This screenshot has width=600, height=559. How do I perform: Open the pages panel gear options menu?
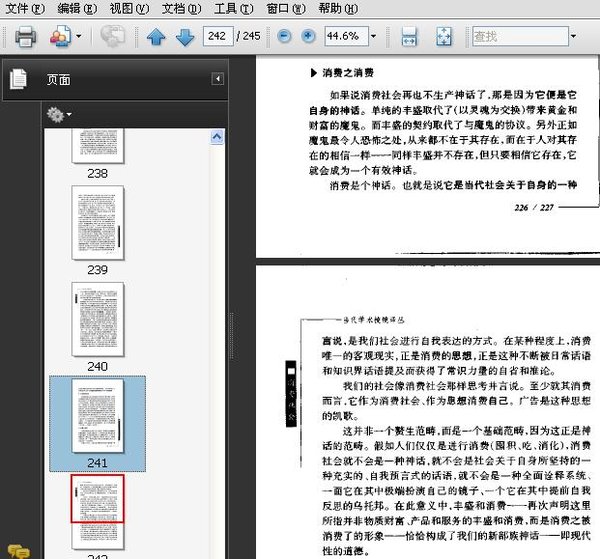pyautogui.click(x=59, y=114)
